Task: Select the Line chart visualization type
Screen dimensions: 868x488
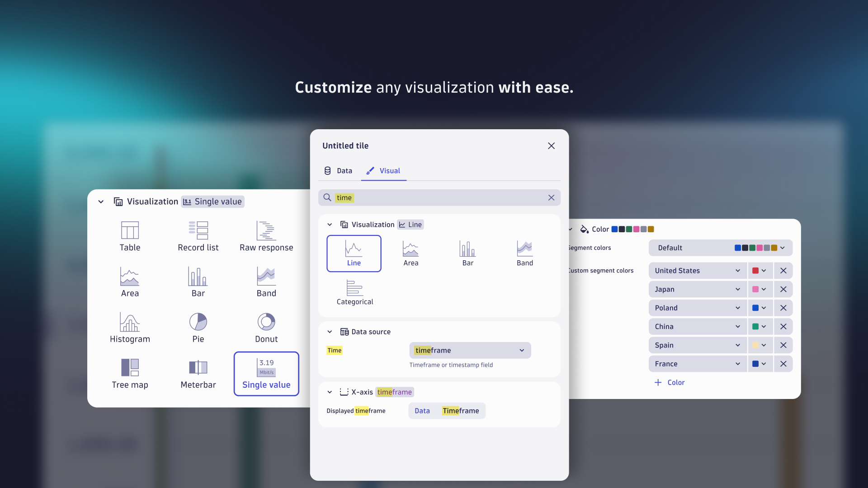Action: click(354, 253)
